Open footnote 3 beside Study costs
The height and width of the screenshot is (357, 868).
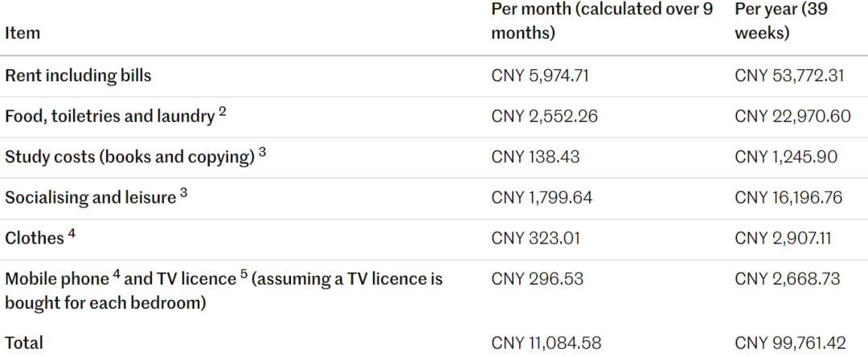[x=262, y=153]
